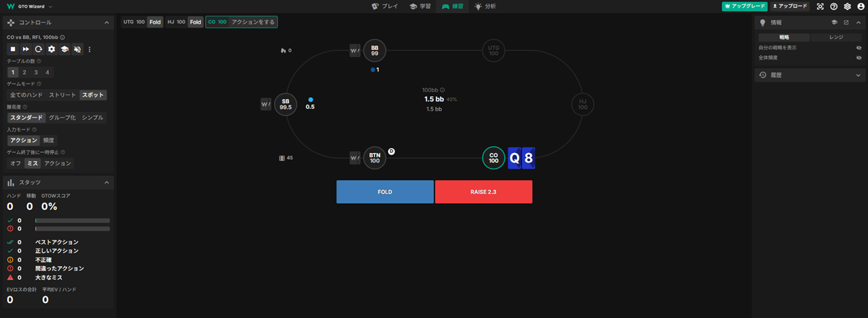Click the muted speaker sound icon
The height and width of the screenshot is (318, 868).
click(x=77, y=50)
